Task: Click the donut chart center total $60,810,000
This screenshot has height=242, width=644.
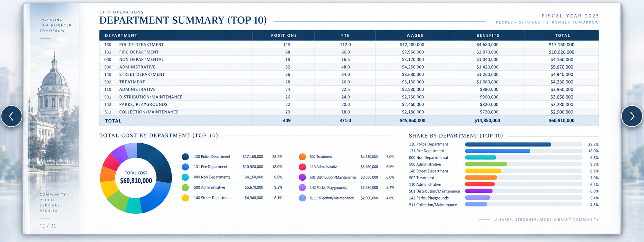Action: point(136,180)
